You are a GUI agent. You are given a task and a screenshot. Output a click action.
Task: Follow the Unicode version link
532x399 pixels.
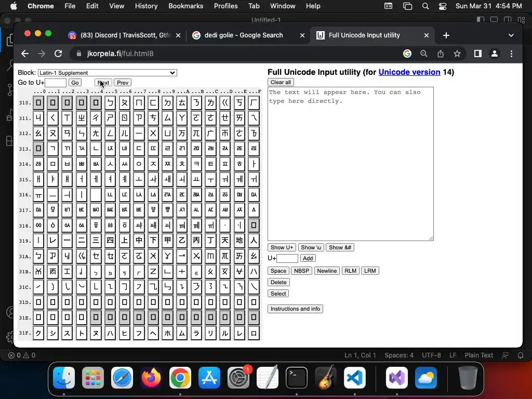point(409,72)
